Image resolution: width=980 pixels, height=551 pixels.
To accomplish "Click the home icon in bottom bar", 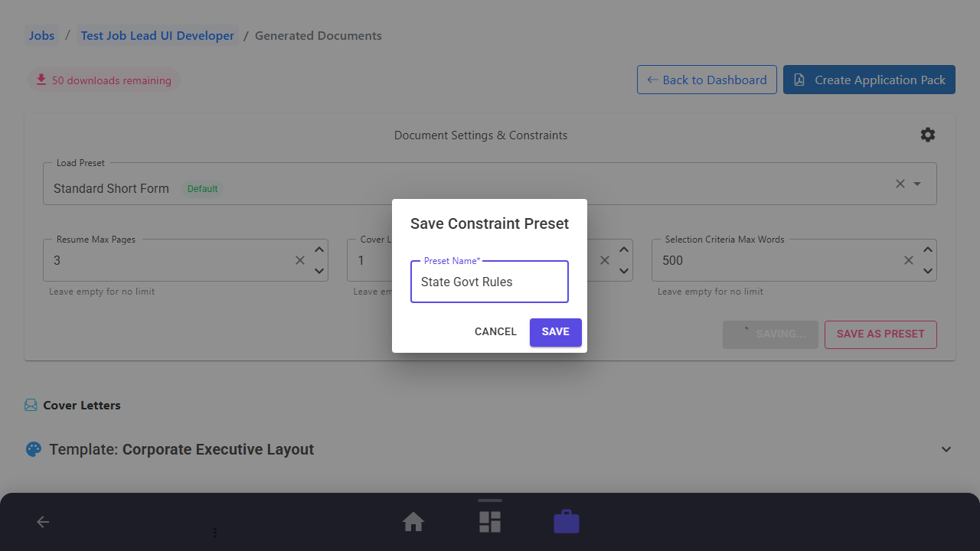I will pos(413,522).
